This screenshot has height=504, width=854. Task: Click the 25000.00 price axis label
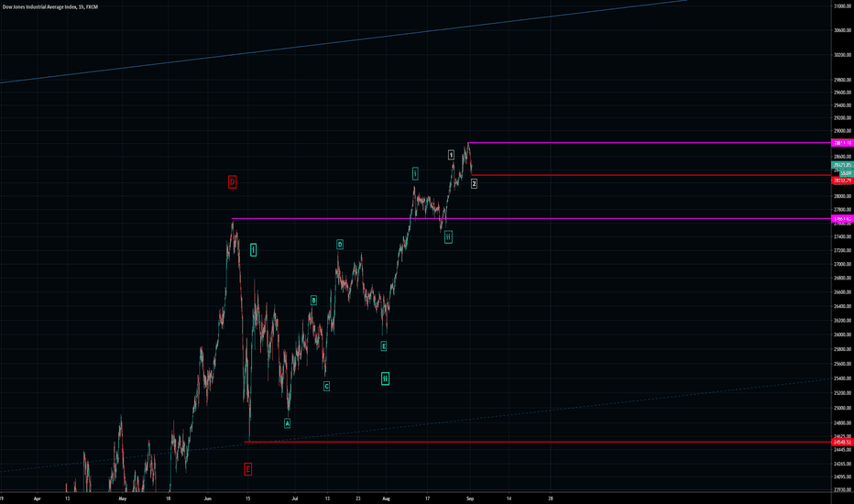[x=843, y=408]
